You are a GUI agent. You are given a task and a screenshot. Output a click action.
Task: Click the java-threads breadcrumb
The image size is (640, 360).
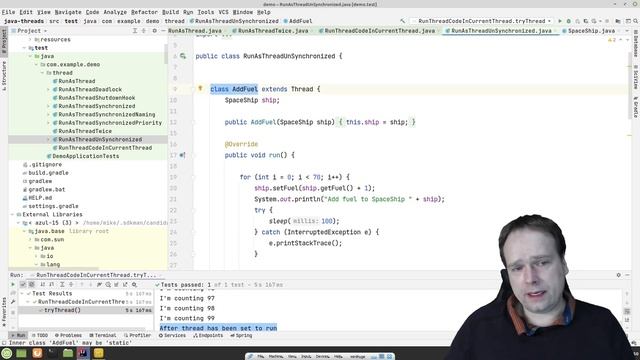point(24,21)
